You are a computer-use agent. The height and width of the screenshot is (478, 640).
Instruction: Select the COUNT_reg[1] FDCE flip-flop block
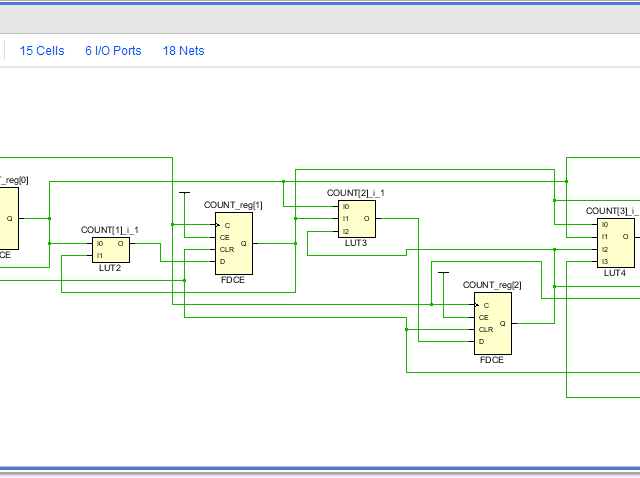[234, 243]
